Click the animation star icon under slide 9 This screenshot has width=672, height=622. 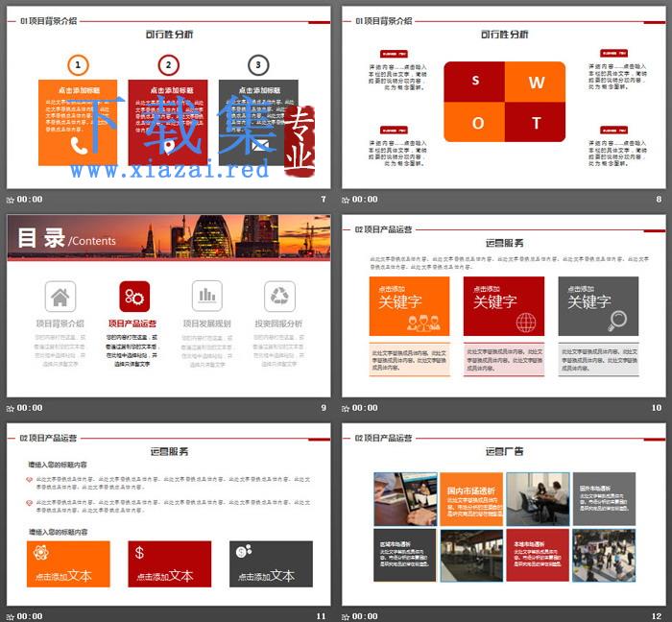pyautogui.click(x=11, y=409)
